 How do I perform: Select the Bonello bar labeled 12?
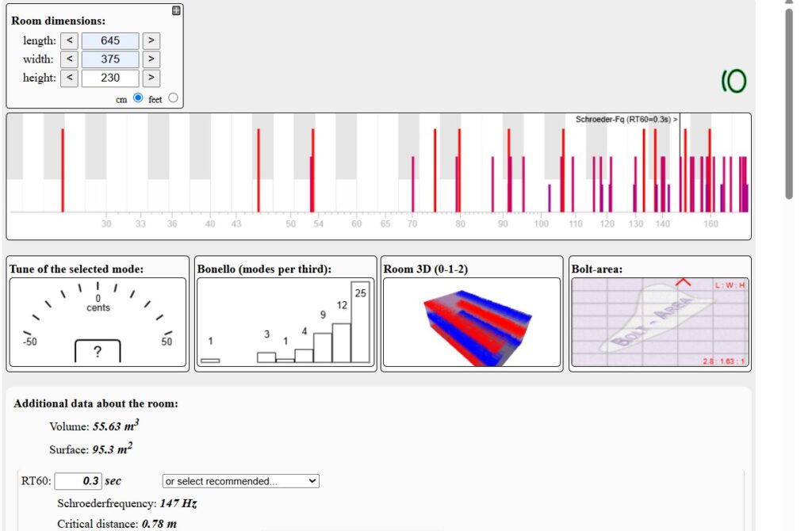click(341, 342)
